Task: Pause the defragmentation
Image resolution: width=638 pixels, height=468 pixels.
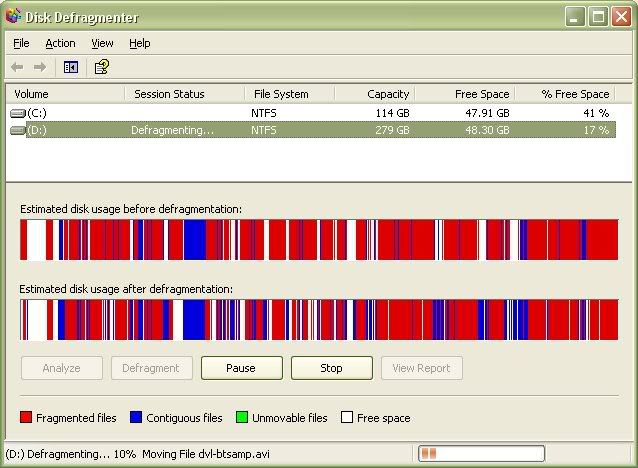Action: pyautogui.click(x=241, y=368)
